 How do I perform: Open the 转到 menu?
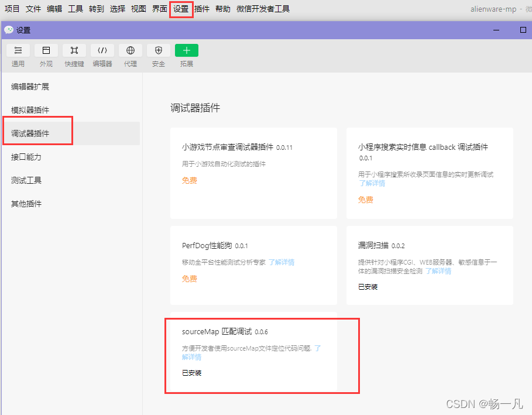(x=97, y=9)
